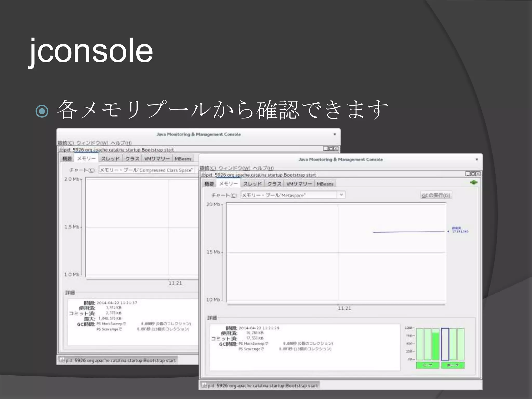Open the 接続(C) menu in front window
532x399 pixels.
(208, 168)
